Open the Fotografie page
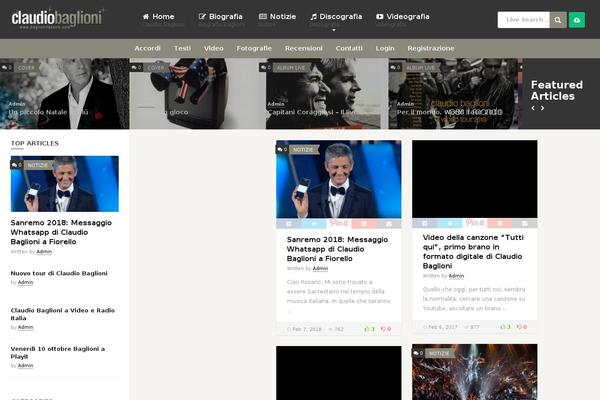This screenshot has width=600, height=400. tap(254, 49)
